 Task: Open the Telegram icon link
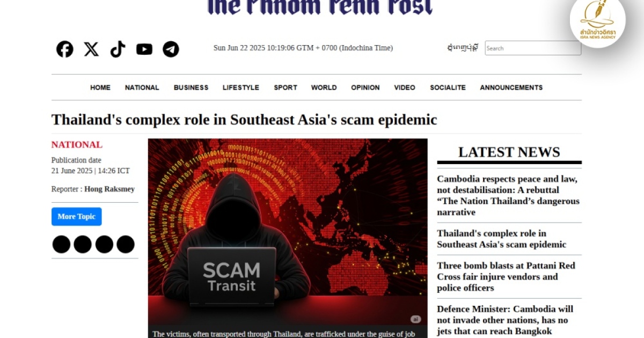(x=171, y=49)
